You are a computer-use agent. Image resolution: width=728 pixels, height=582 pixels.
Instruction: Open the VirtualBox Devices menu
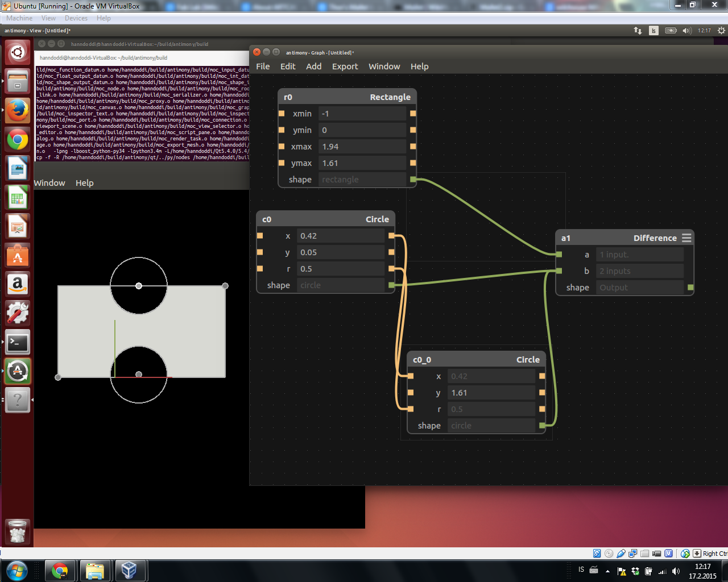[76, 18]
